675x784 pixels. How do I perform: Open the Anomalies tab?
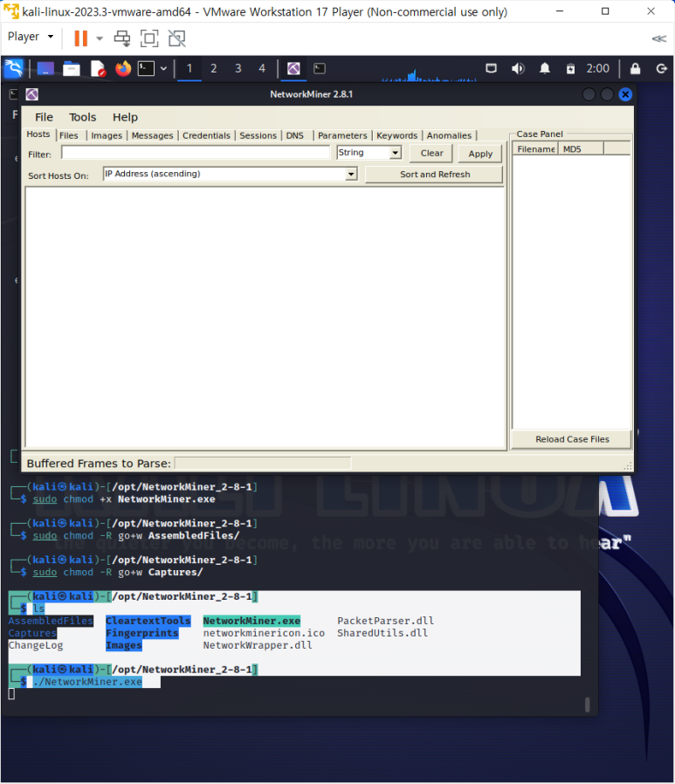click(449, 135)
